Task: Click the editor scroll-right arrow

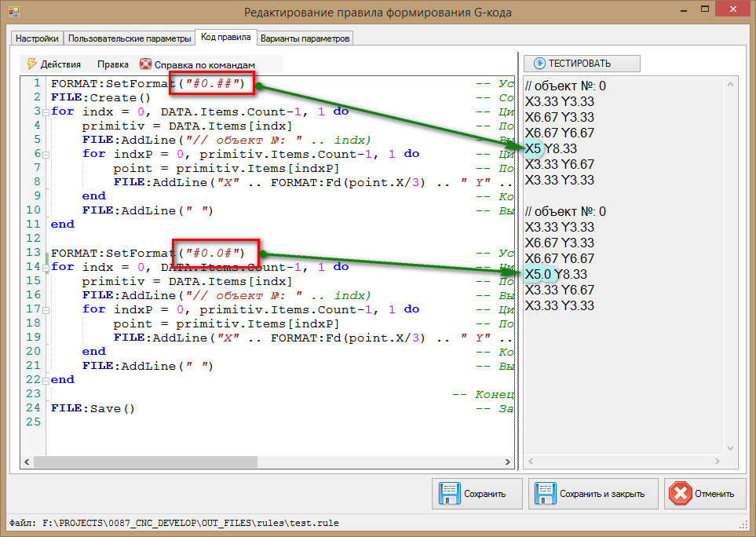Action: (508, 462)
